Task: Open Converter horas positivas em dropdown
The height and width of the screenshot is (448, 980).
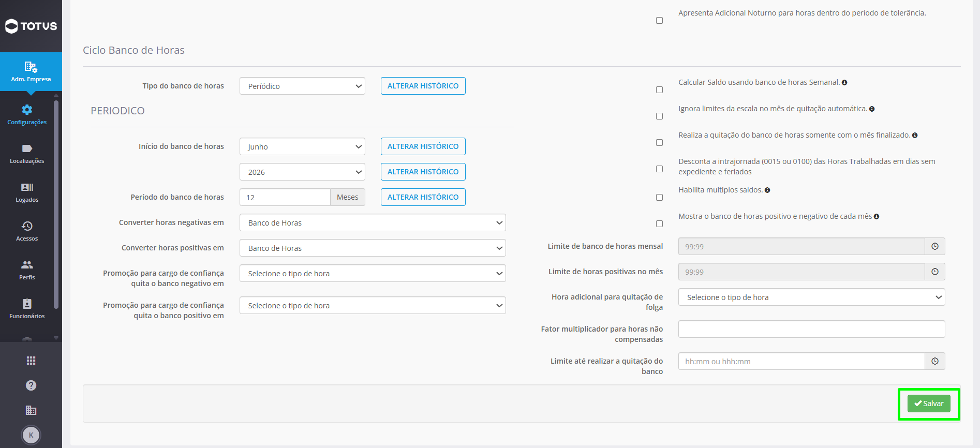Action: [x=373, y=248]
